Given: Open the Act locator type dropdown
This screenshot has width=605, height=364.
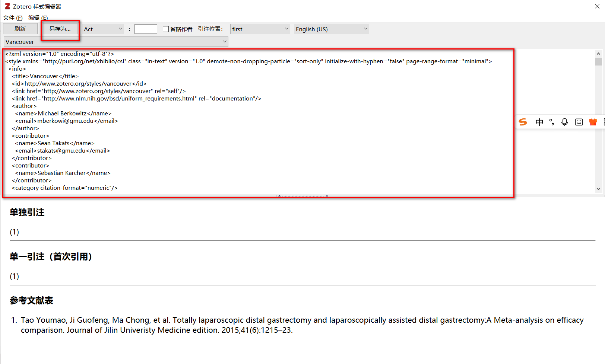Looking at the screenshot, I should pyautogui.click(x=103, y=29).
